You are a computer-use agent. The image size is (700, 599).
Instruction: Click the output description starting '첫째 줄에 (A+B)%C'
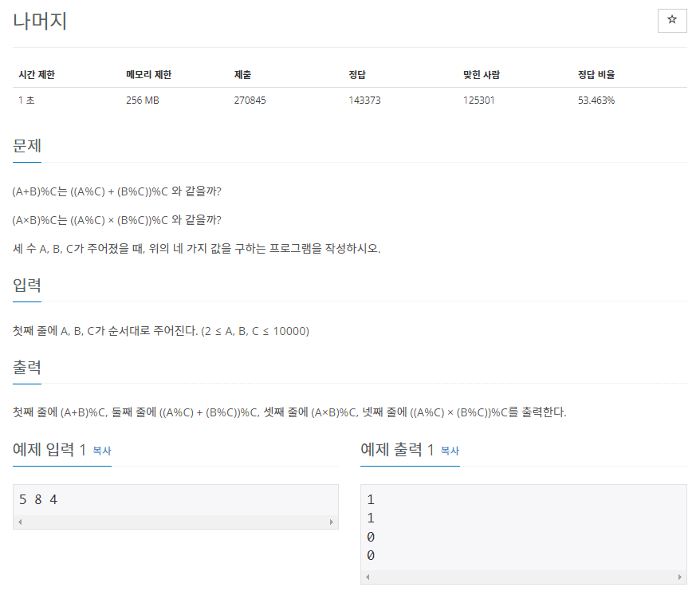289,412
